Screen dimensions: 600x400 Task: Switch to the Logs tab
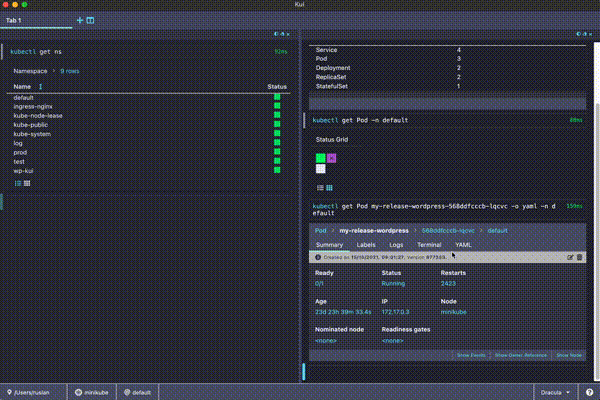point(396,244)
